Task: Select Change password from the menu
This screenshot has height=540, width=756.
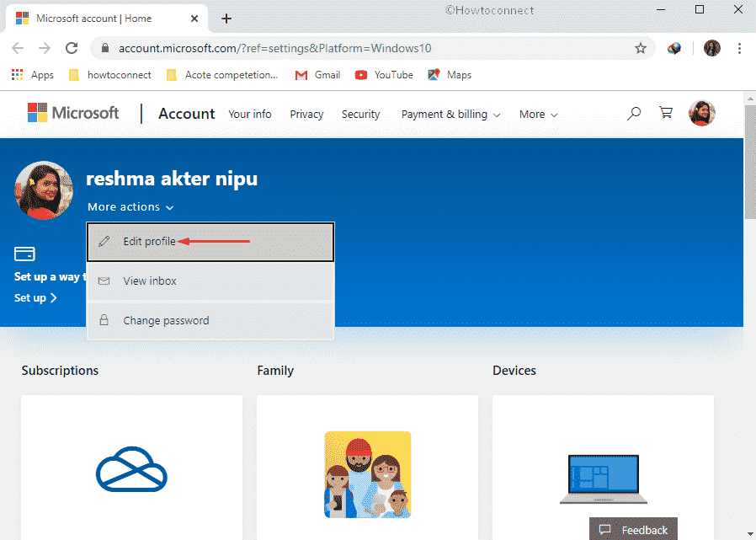Action: (x=210, y=320)
